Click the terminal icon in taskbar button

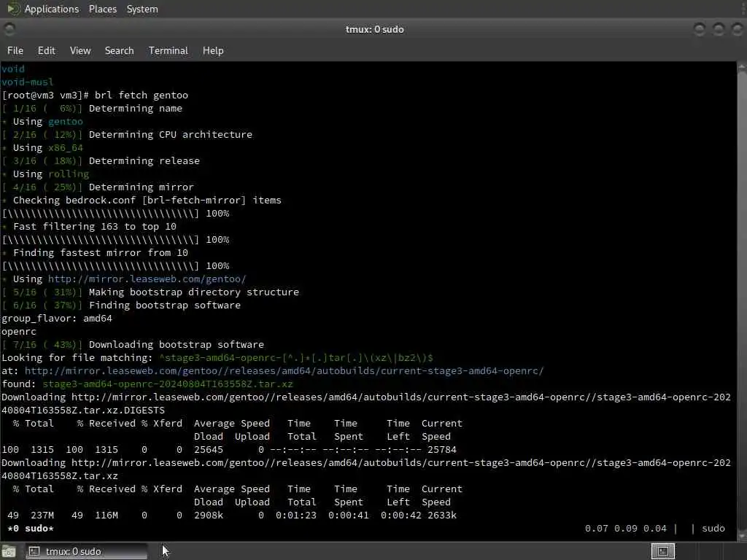34,551
